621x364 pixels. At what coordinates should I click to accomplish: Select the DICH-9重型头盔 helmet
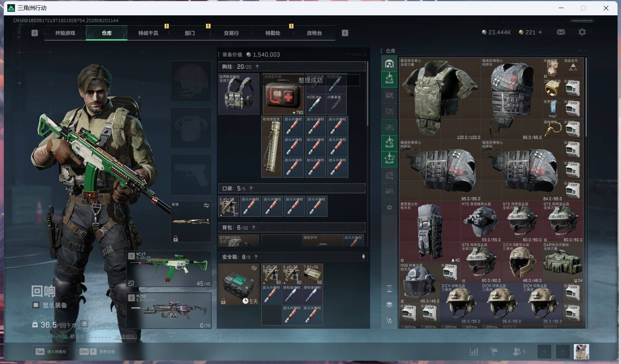(522, 263)
